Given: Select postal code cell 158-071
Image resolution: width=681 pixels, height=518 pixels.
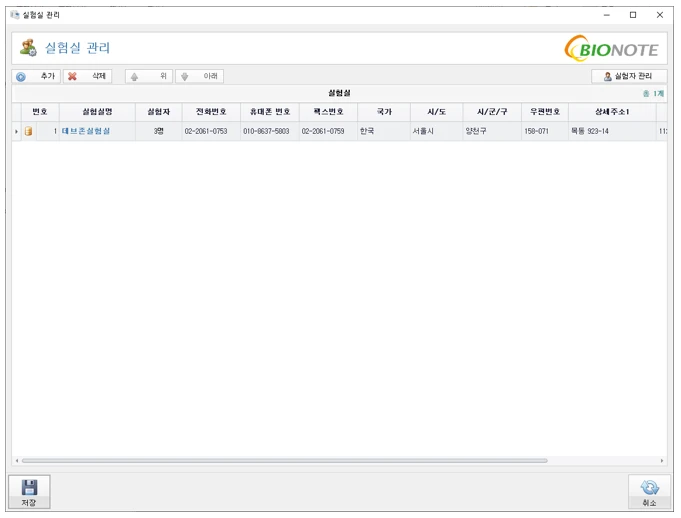Looking at the screenshot, I should [545, 131].
